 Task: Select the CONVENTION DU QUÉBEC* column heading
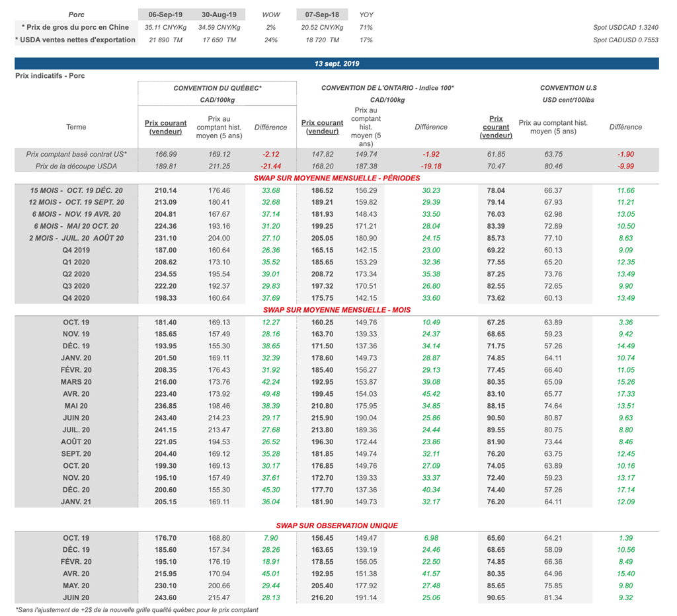[218, 88]
